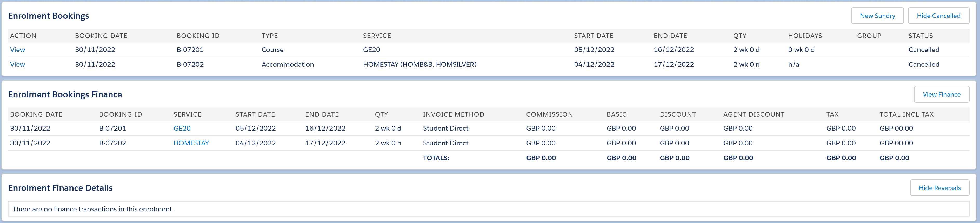Click the Status column header
The width and height of the screenshot is (980, 223).
click(x=920, y=36)
